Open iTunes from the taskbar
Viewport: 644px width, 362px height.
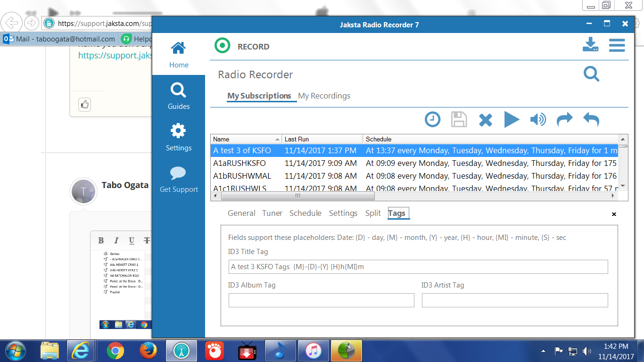tap(313, 351)
